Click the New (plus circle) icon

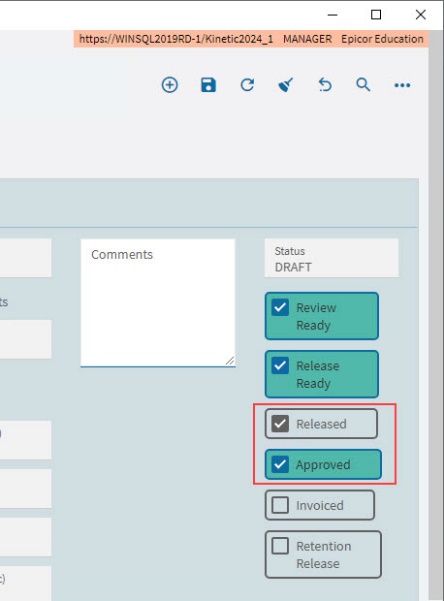point(169,85)
